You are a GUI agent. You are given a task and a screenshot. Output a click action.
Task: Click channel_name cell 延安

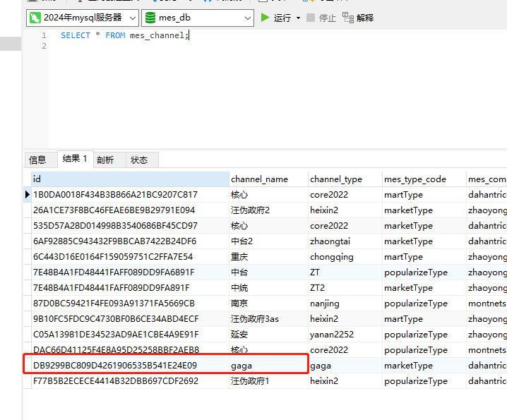click(x=269, y=335)
